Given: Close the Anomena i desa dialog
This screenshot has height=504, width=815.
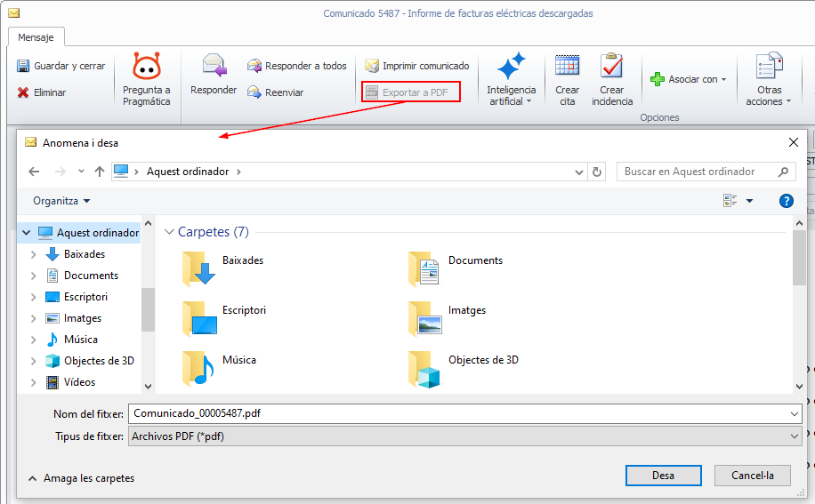Looking at the screenshot, I should coord(793,142).
